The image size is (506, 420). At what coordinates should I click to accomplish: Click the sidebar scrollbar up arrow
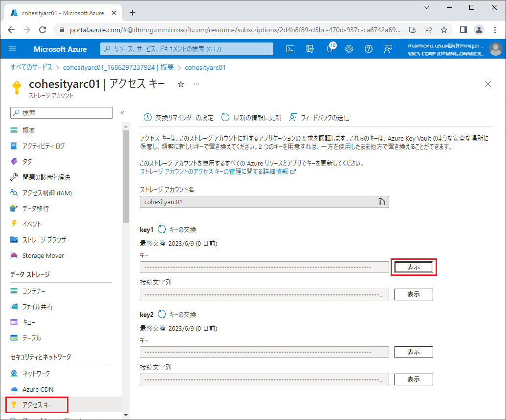click(126, 126)
